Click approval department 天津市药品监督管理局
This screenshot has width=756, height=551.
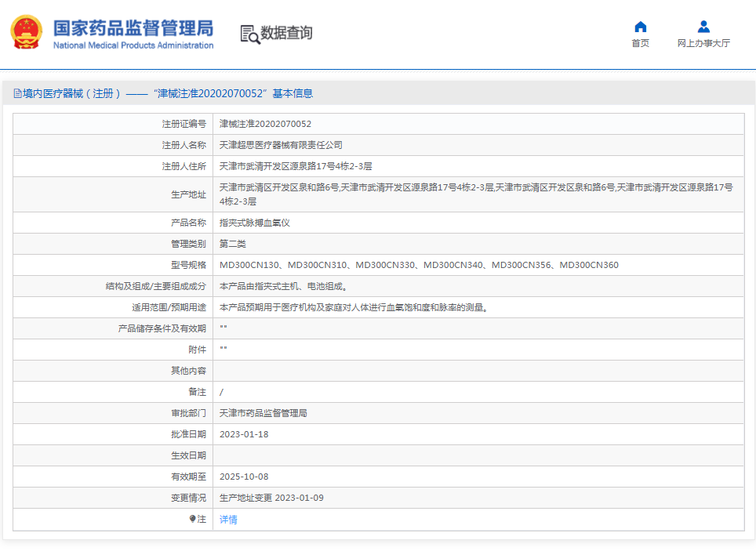pyautogui.click(x=263, y=413)
